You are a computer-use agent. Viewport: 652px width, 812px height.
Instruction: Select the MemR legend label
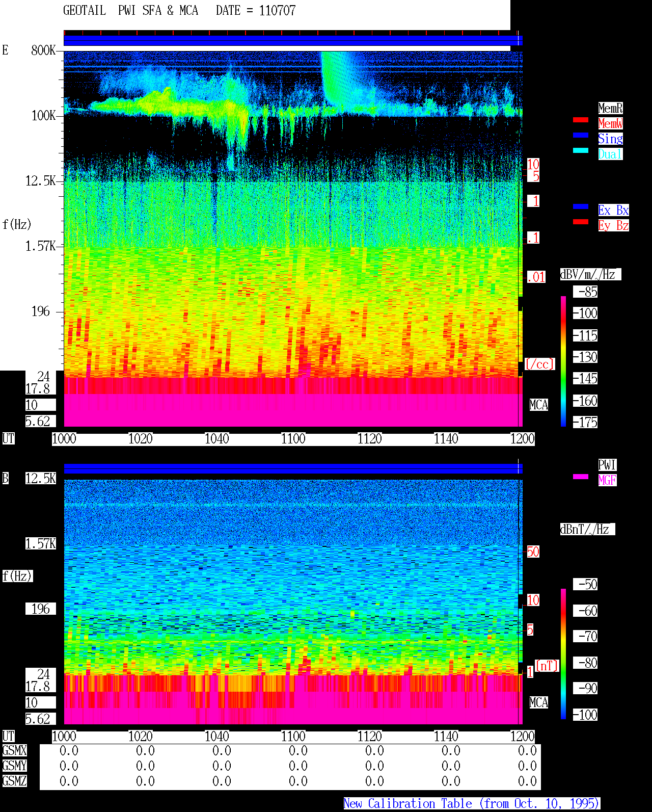click(610, 108)
